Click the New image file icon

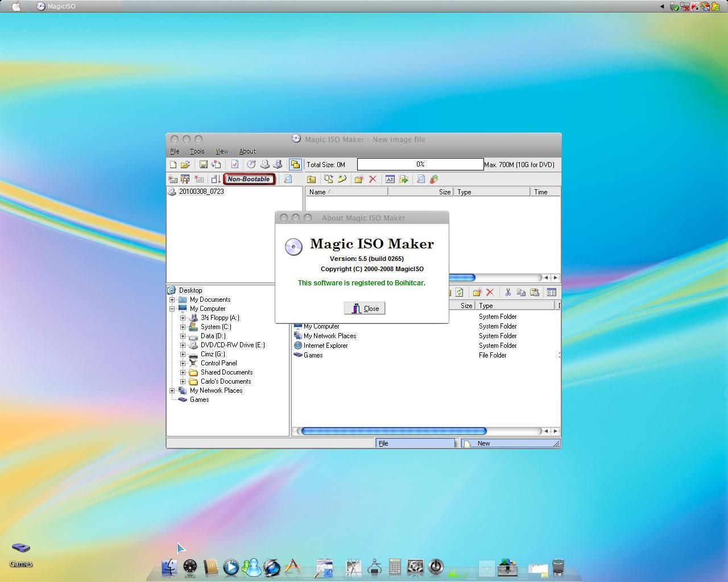pyautogui.click(x=173, y=164)
